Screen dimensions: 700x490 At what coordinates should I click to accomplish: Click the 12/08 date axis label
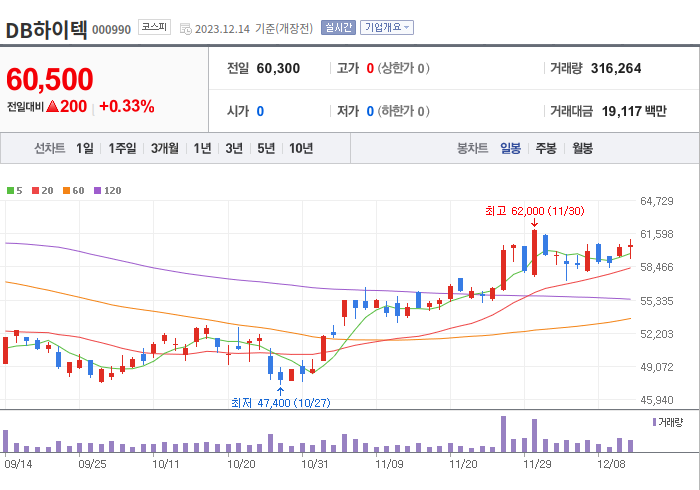pyautogui.click(x=611, y=464)
